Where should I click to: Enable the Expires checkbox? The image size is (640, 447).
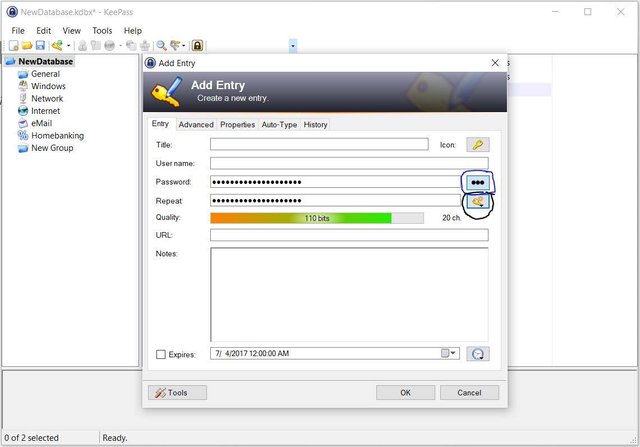point(161,354)
